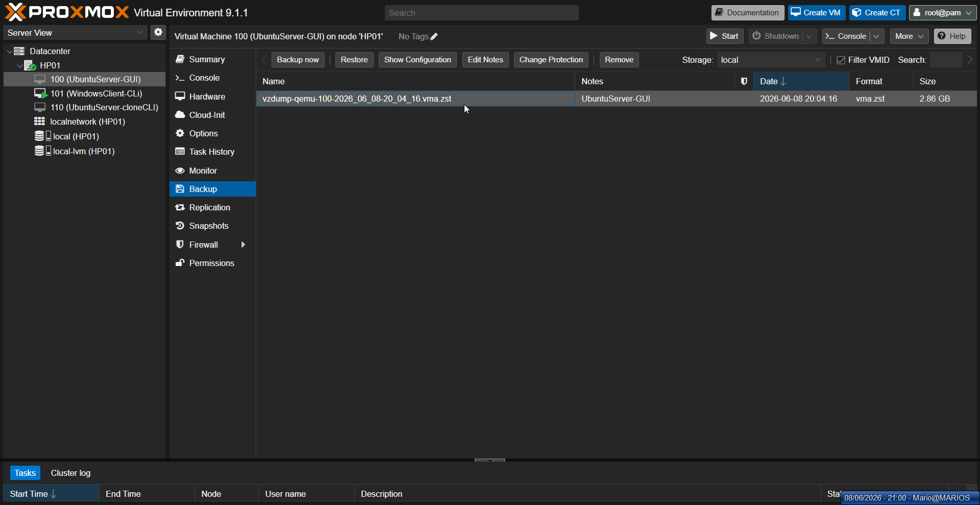Click the Restore button
Screen dimensions: 980x505
(354, 60)
